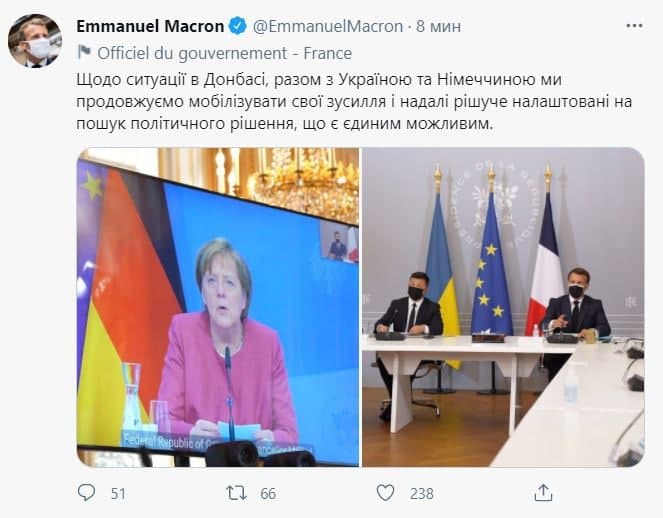Image resolution: width=663 pixels, height=518 pixels.
Task: Click the 238 likes count
Action: click(x=422, y=493)
